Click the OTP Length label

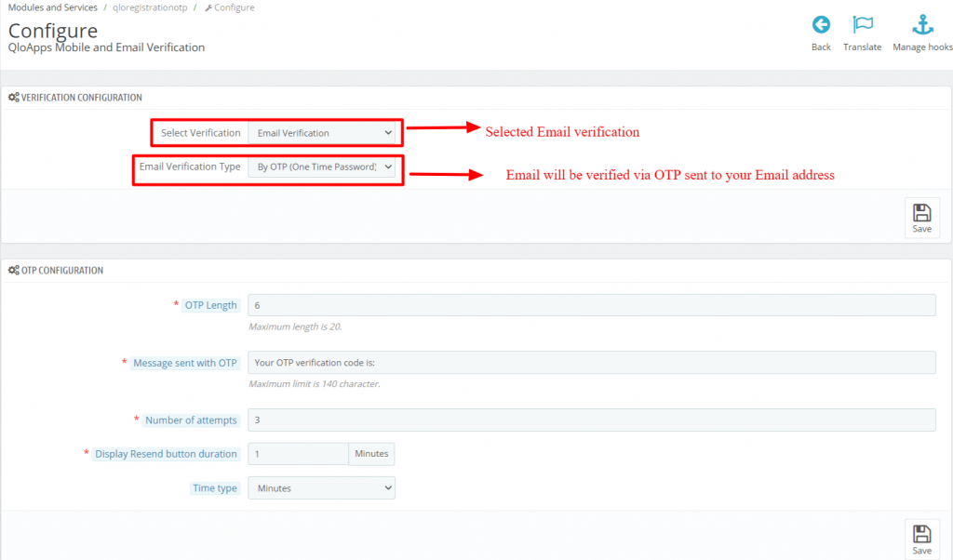(x=211, y=305)
